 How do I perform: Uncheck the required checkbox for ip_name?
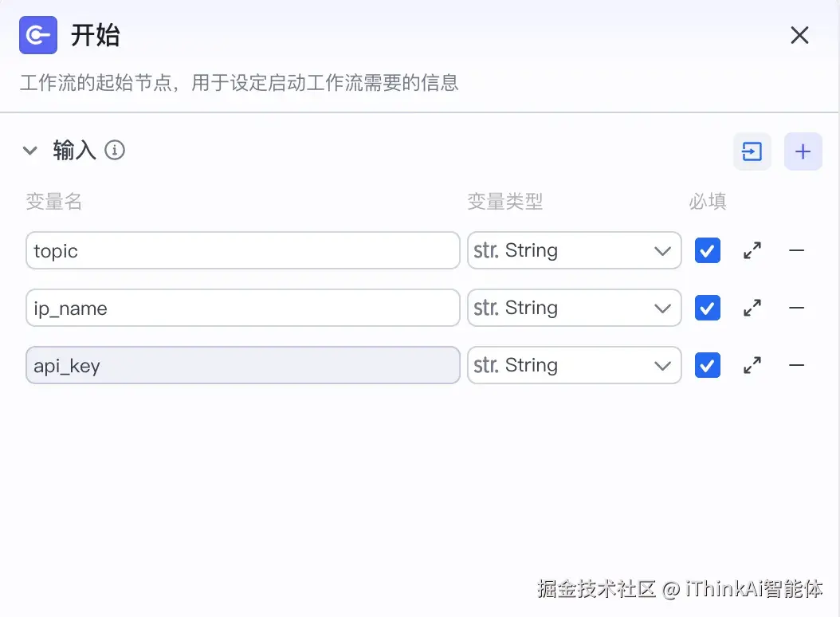(x=707, y=308)
